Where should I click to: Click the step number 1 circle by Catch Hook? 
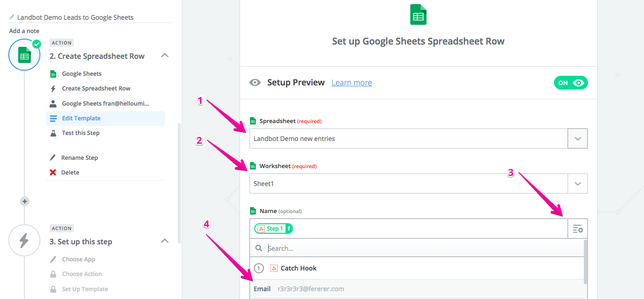pyautogui.click(x=259, y=268)
